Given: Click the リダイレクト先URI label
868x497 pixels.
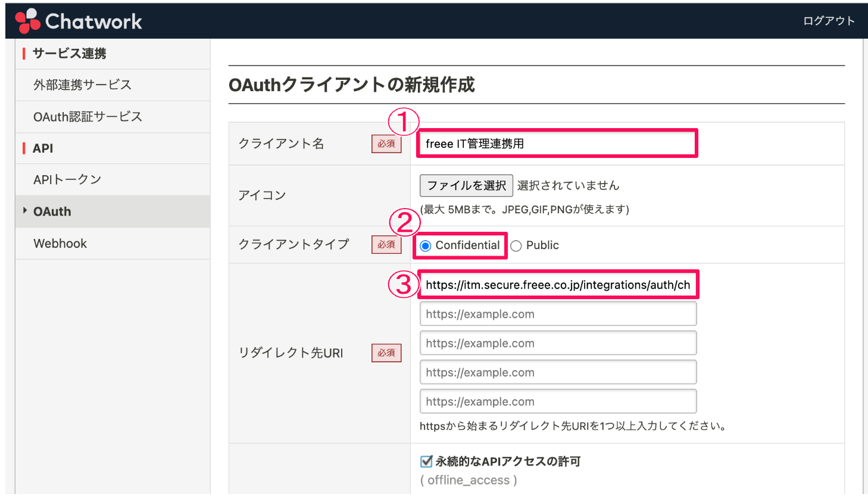Looking at the screenshot, I should 291,353.
